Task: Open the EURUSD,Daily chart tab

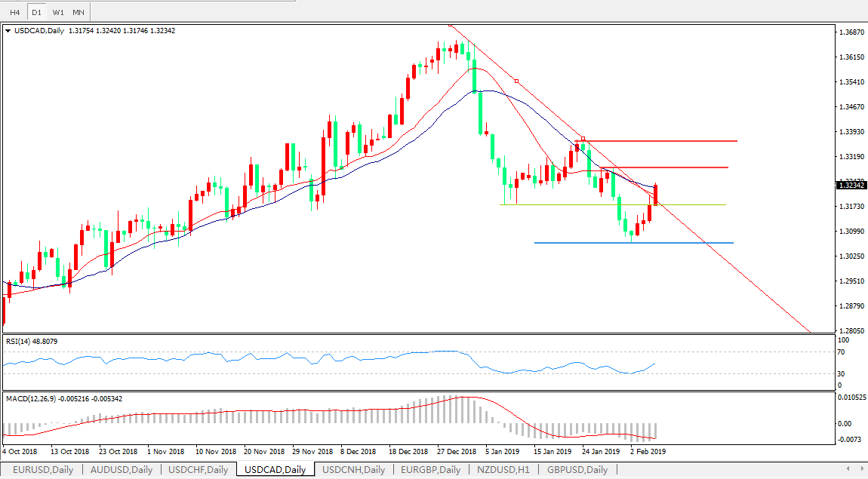Action: pyautogui.click(x=43, y=470)
